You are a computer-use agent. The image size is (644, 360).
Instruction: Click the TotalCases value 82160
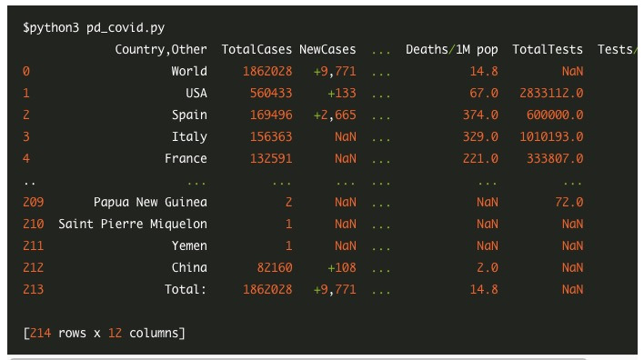275,267
